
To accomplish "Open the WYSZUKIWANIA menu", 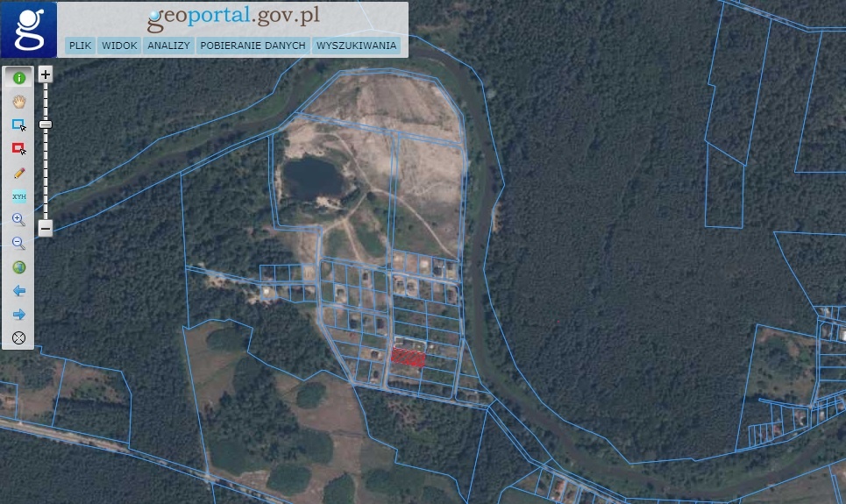I will tap(356, 46).
